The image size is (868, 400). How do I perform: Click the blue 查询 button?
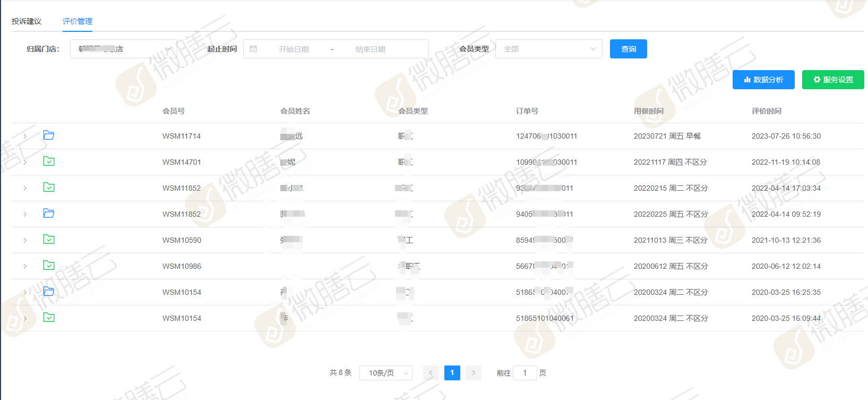[628, 49]
